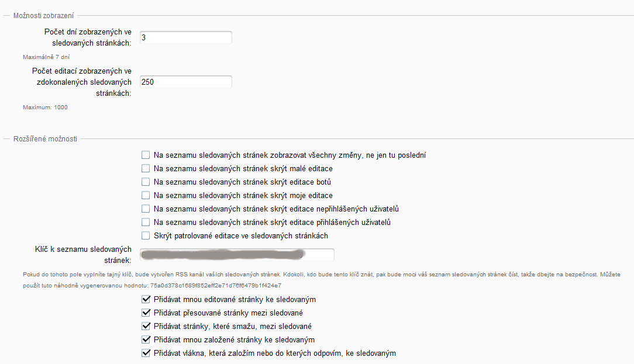Click the watchlist key input field
This screenshot has height=364, width=634.
pos(236,255)
